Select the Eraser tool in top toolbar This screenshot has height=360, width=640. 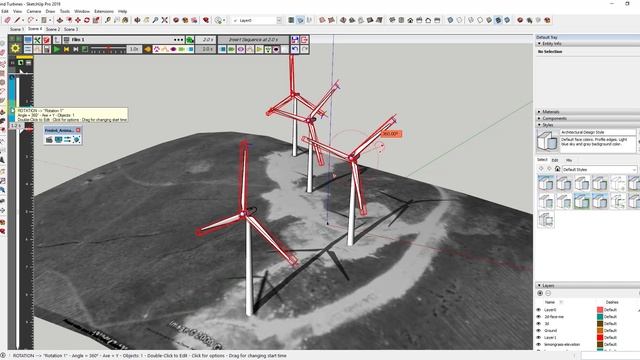point(7,20)
